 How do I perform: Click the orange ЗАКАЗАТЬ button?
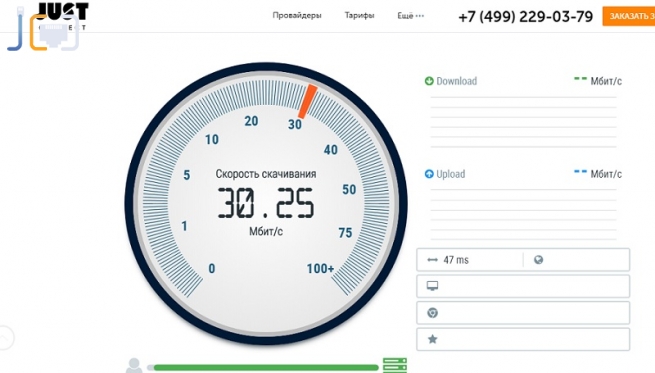[629, 16]
